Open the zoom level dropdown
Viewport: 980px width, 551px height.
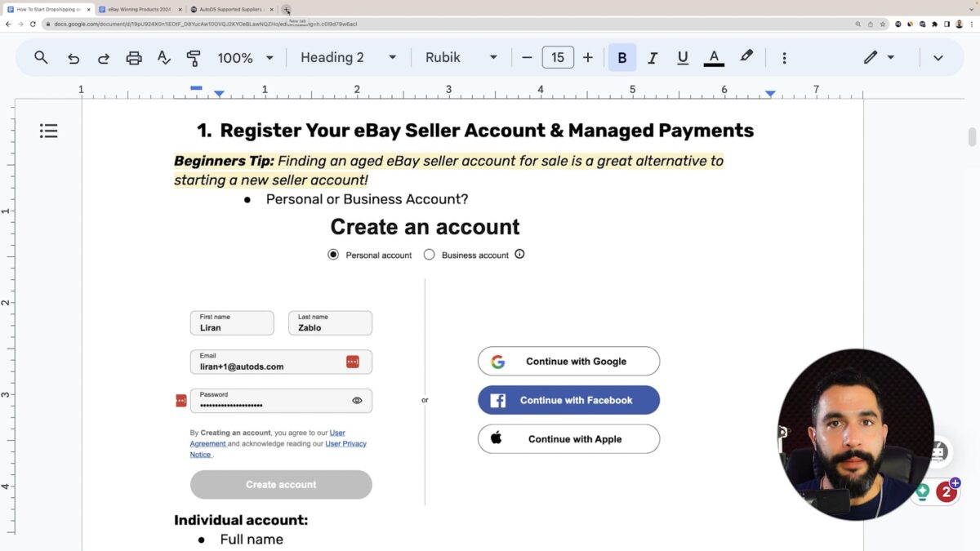(x=245, y=57)
